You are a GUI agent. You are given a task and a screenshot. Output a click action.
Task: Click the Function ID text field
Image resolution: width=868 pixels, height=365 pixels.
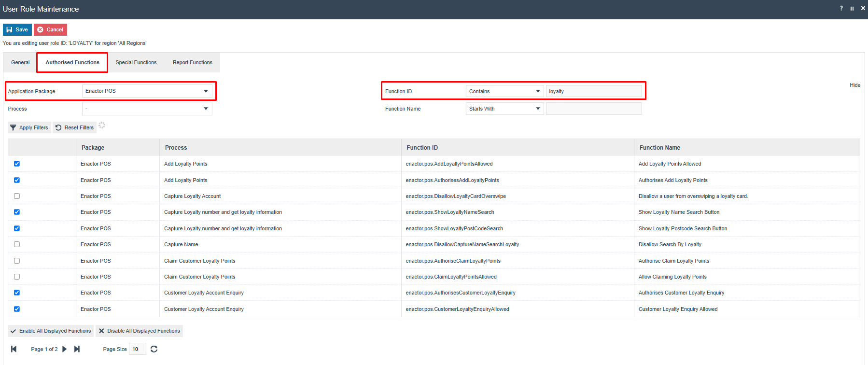tap(594, 91)
